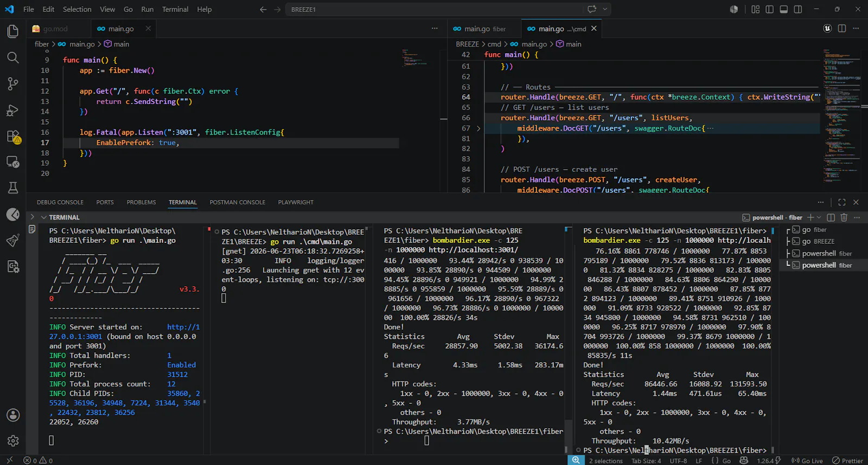Click the Unreal Engine icon in editor toolbar

coord(827,29)
